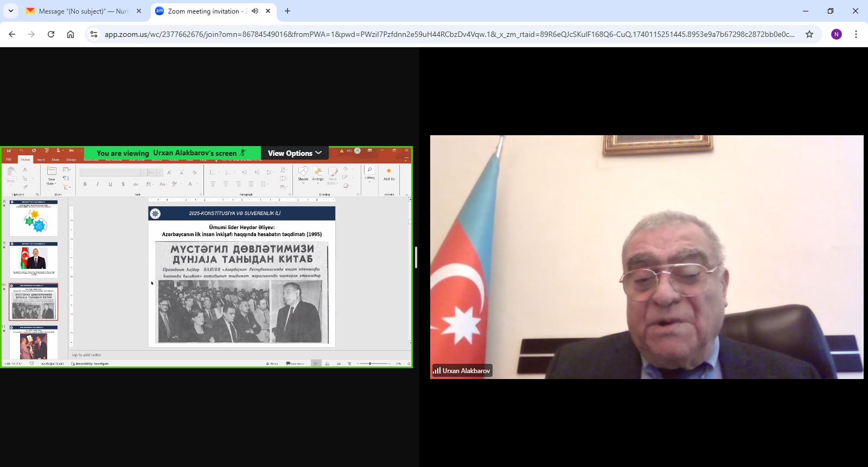Reload the Zoom meeting page

click(x=51, y=34)
